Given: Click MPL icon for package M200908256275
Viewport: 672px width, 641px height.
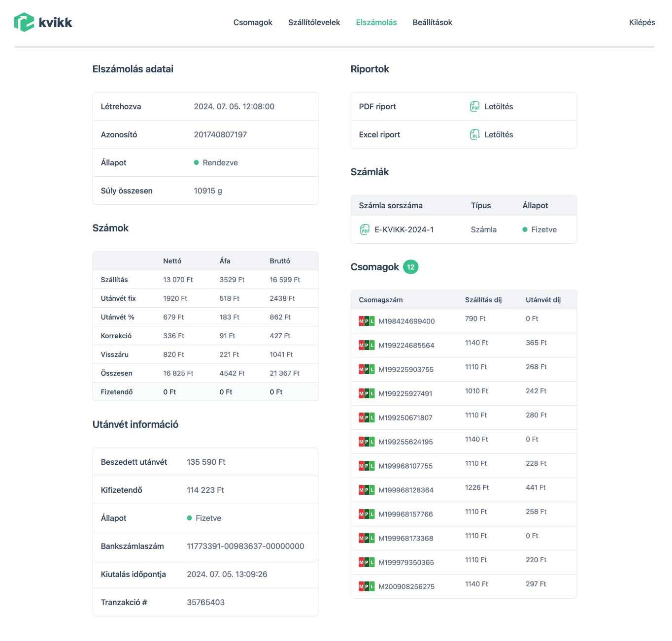Looking at the screenshot, I should point(367,587).
